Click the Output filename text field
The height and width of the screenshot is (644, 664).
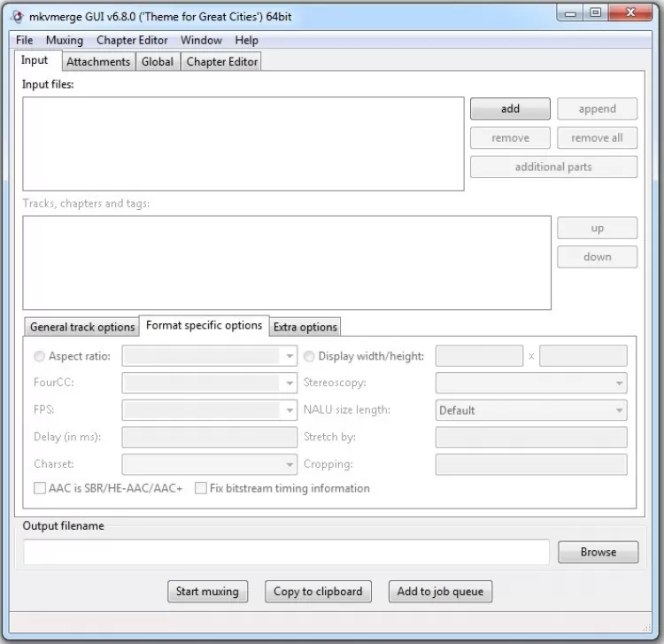[286, 552]
